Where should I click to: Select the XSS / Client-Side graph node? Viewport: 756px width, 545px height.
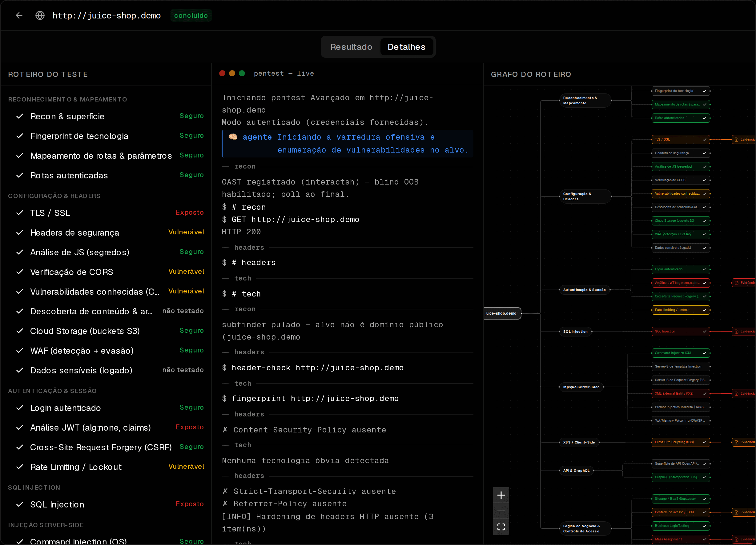[579, 442]
